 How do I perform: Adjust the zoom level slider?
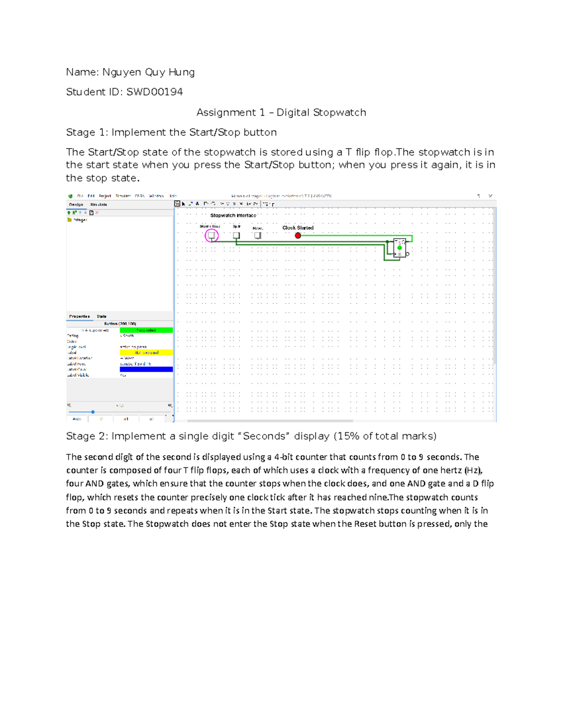[x=93, y=412]
